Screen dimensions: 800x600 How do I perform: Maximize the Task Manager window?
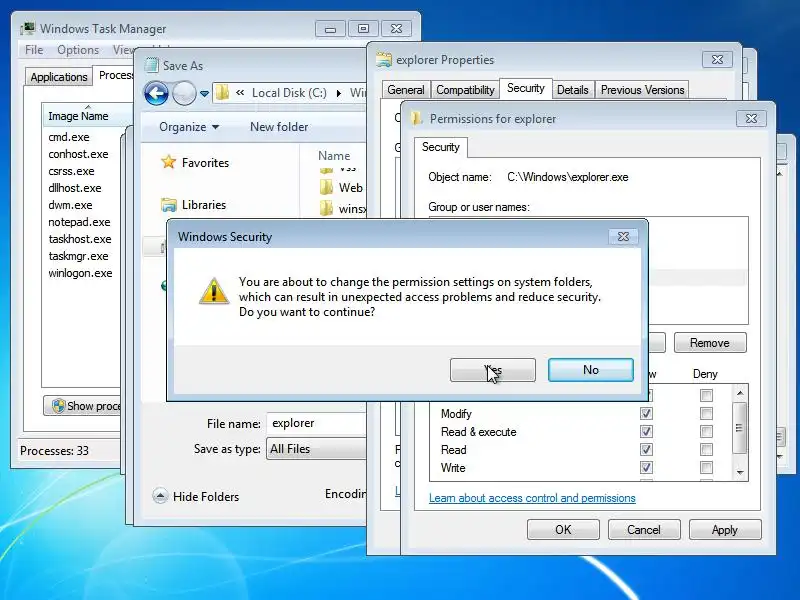363,29
